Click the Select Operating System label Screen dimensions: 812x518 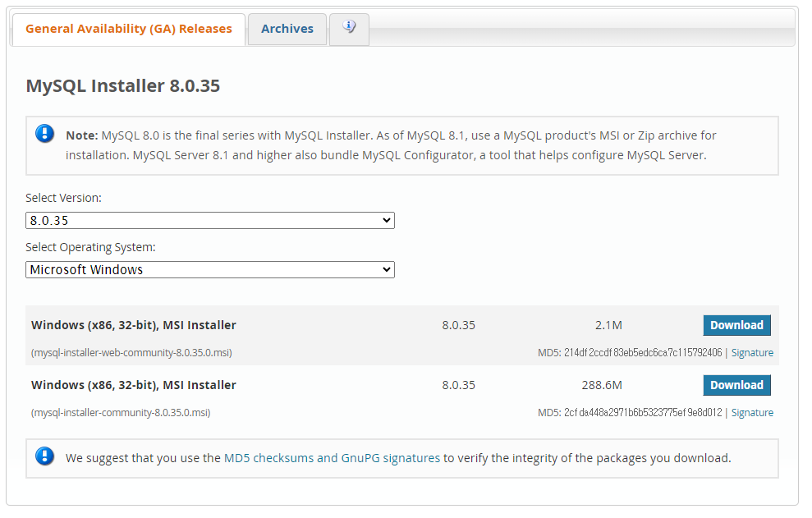tap(90, 248)
